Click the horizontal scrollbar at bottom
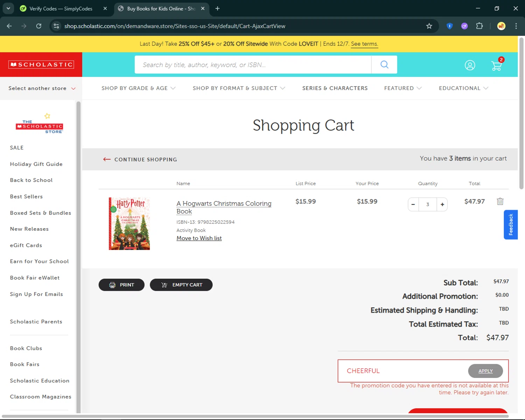This screenshot has width=525, height=420. point(255,416)
